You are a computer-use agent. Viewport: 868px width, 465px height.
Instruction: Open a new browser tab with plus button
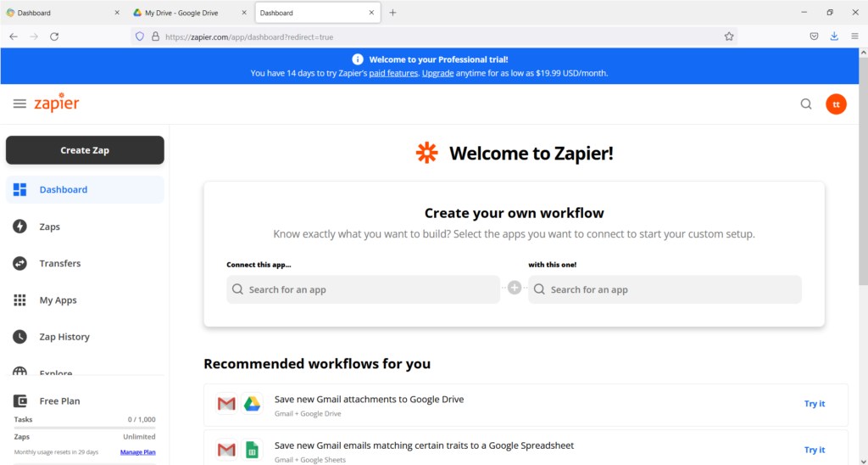coord(392,13)
